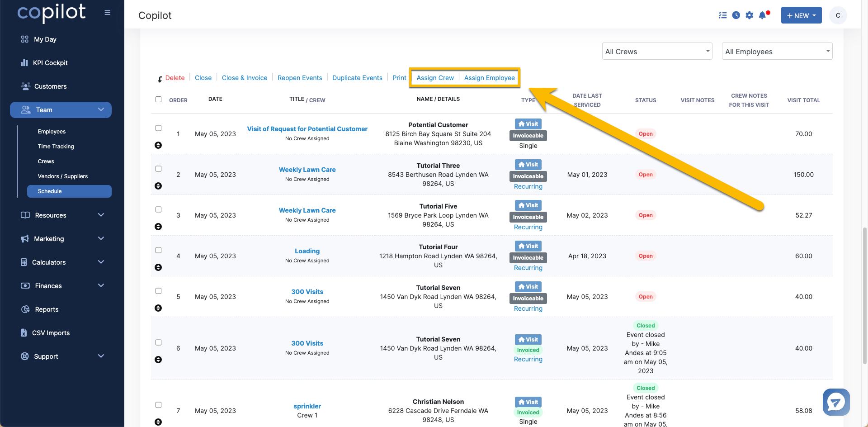This screenshot has height=427, width=868.
Task: Click the Customers people icon
Action: [x=26, y=86]
